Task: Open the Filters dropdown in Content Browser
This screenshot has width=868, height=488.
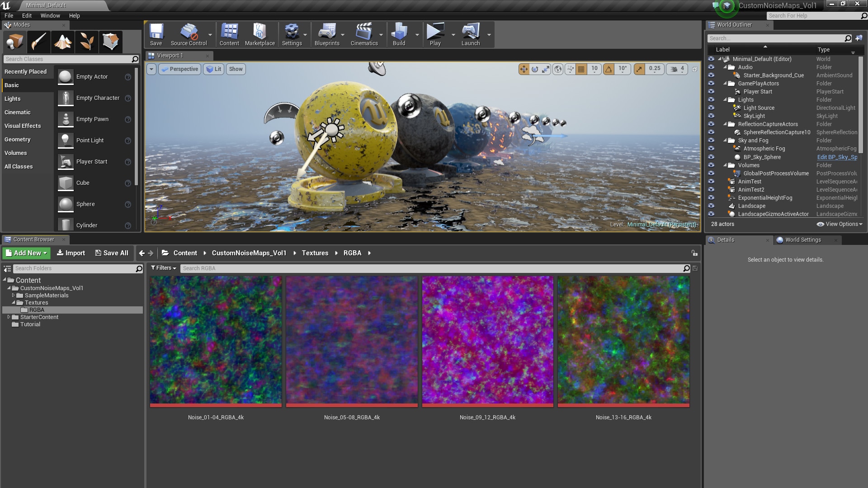Action: point(163,268)
